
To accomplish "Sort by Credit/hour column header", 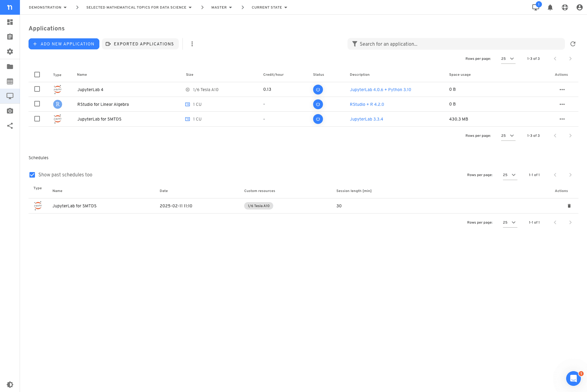I will click(273, 75).
